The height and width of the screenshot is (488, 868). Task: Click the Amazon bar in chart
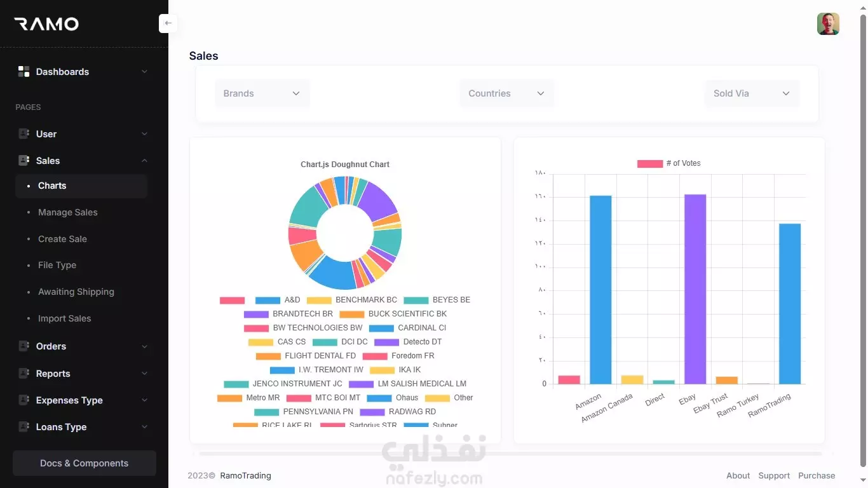coord(600,290)
